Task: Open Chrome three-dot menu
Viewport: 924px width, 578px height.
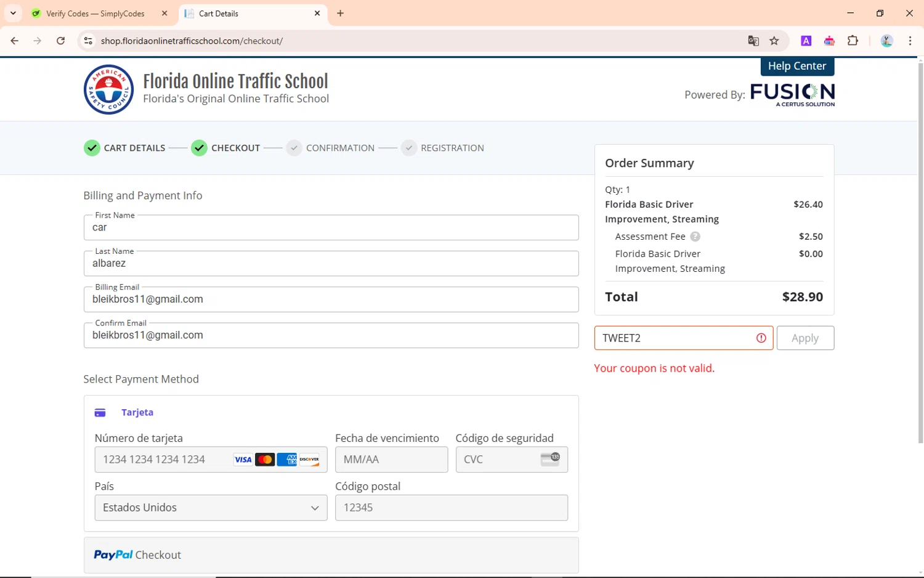Action: (910, 41)
